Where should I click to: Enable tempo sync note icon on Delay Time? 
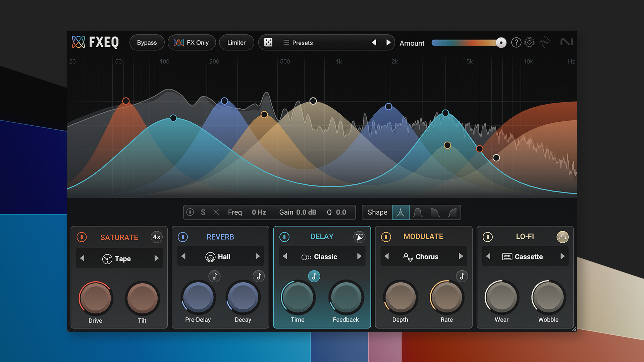coord(314,276)
